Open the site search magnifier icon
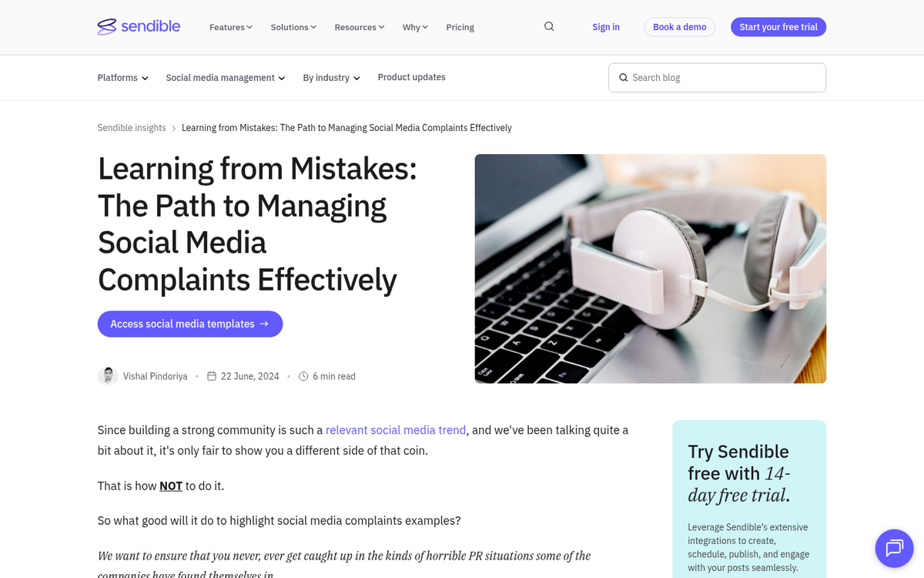 (549, 26)
